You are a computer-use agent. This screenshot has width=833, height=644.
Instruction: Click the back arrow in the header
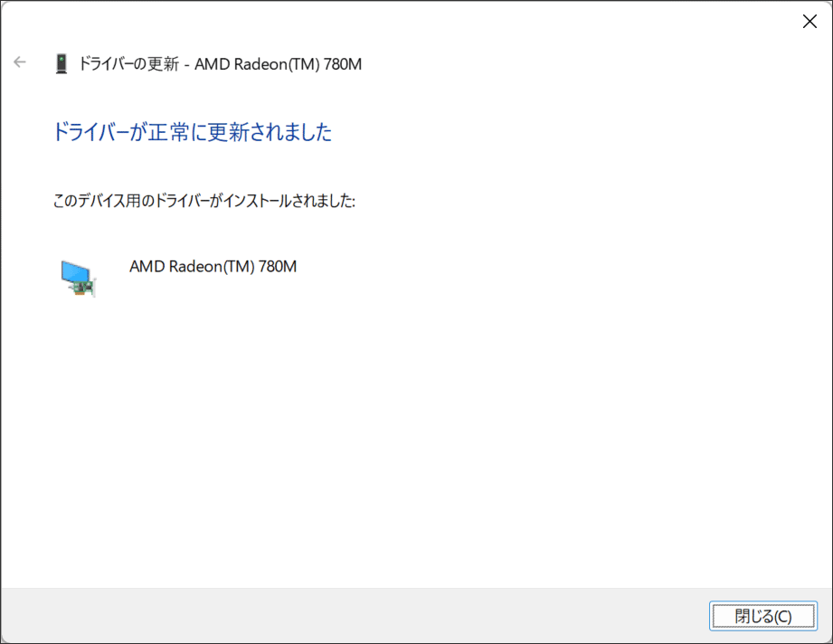(20, 62)
